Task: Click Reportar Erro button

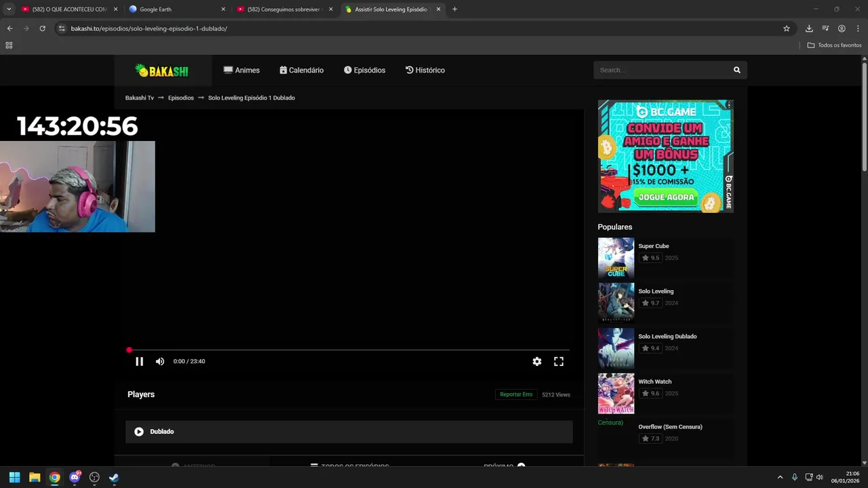Action: 516,394
